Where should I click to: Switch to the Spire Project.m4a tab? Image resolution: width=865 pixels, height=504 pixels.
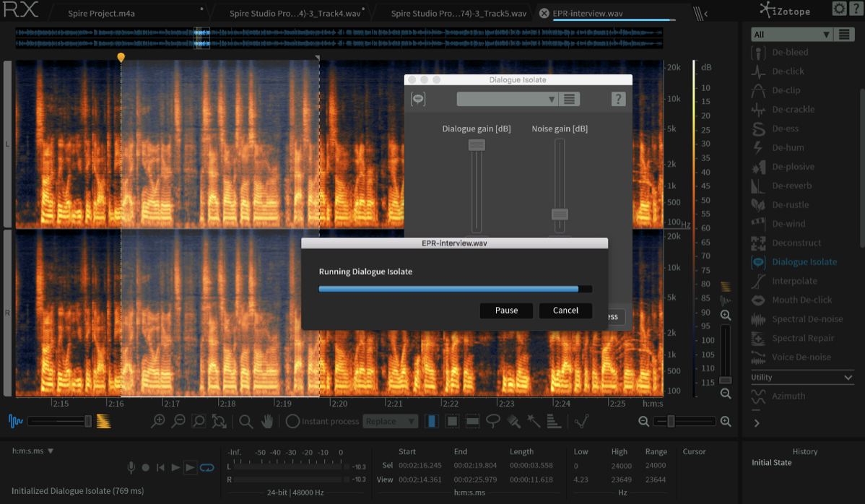pos(102,13)
